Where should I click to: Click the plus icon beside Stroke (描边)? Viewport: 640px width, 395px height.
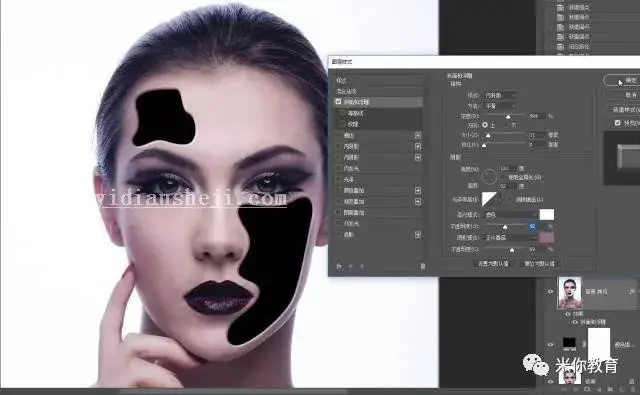(418, 135)
